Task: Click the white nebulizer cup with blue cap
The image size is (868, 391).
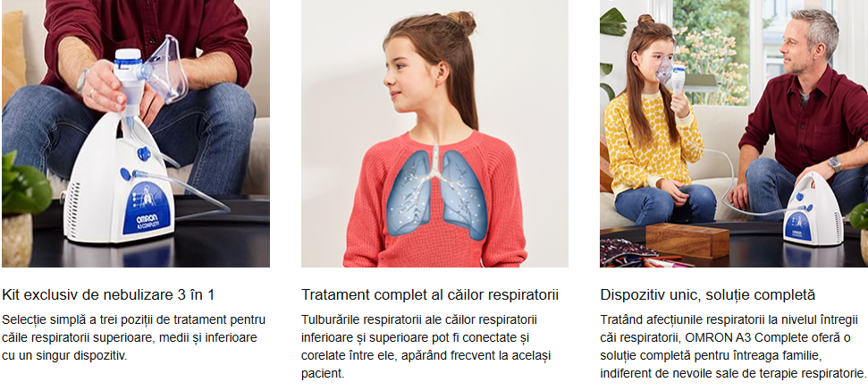Action: [129, 78]
